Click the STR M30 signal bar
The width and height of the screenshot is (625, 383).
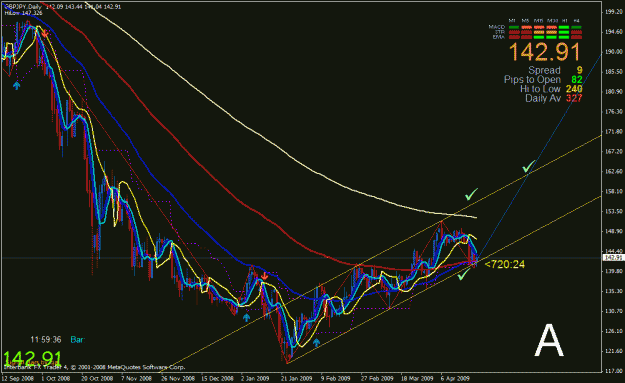coord(552,32)
